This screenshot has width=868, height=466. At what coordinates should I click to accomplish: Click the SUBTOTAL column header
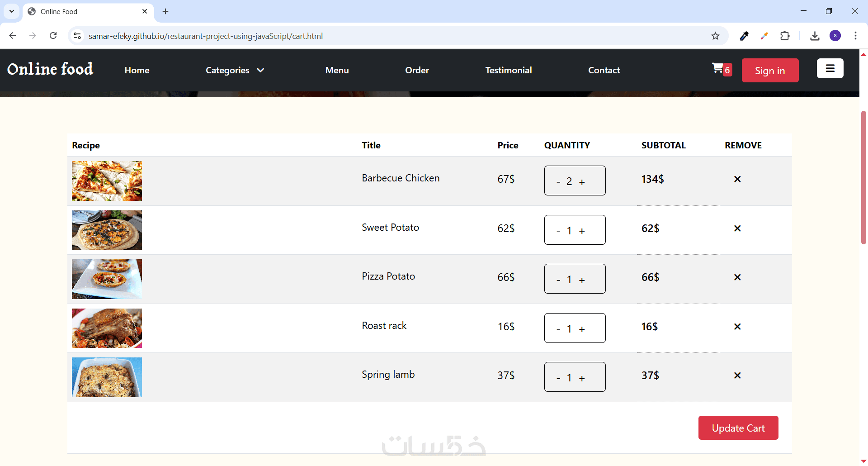(663, 145)
